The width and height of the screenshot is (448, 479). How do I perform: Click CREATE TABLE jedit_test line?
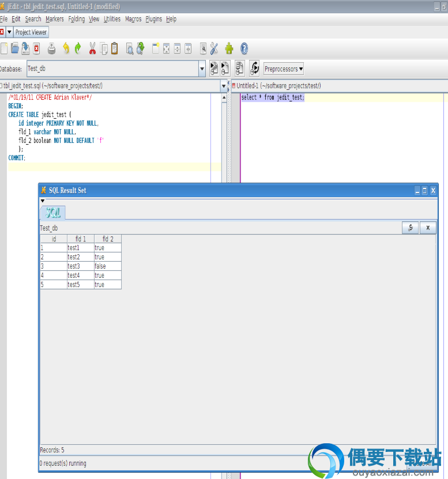pos(40,115)
